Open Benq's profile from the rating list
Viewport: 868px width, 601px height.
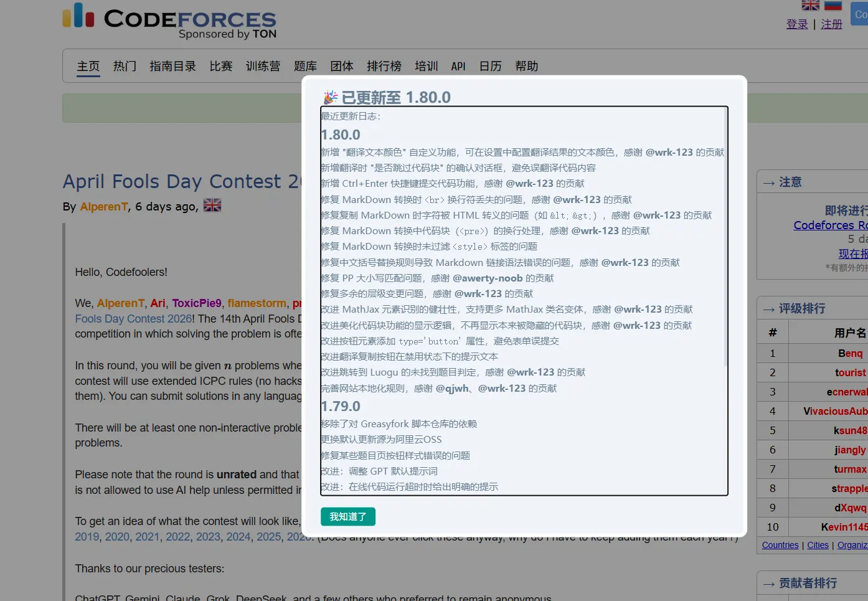[850, 353]
